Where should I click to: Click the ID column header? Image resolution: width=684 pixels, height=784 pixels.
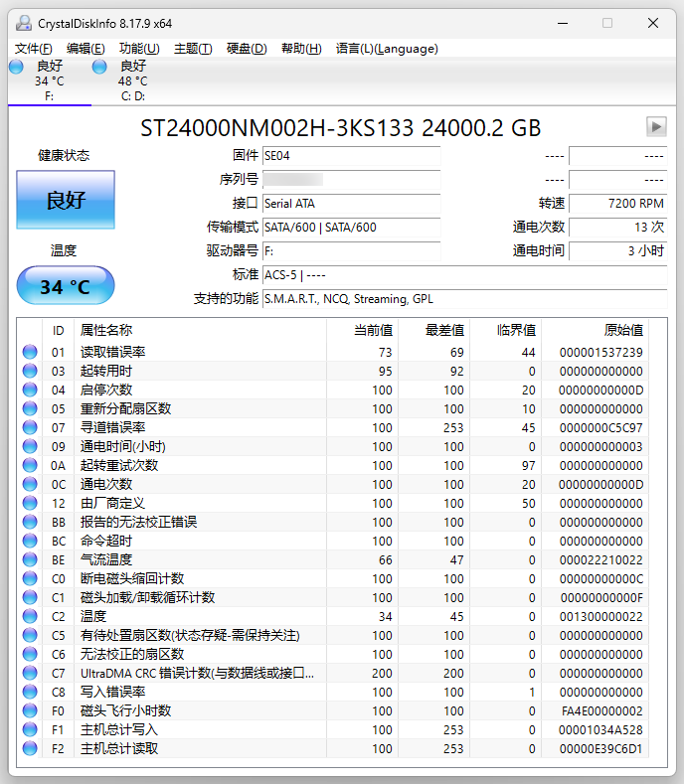click(58, 330)
